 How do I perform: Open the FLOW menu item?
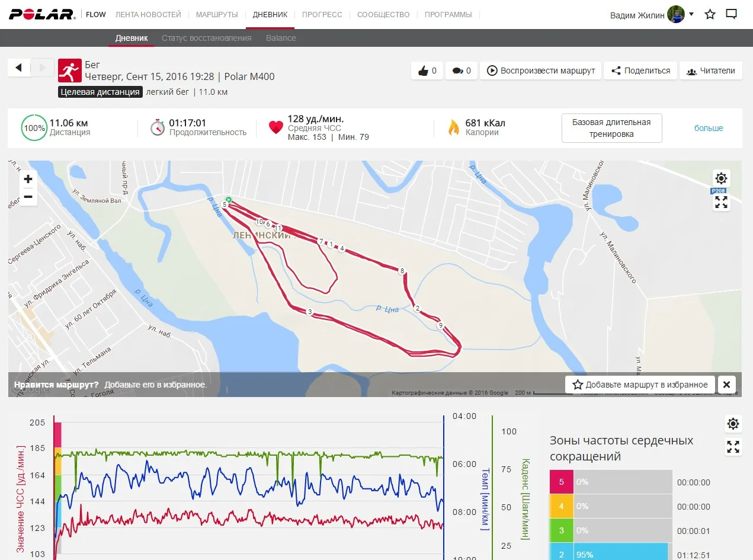tap(96, 14)
